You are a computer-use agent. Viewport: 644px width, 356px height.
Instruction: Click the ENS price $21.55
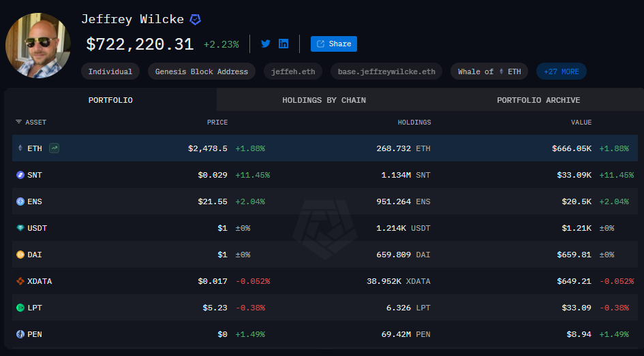coord(213,201)
